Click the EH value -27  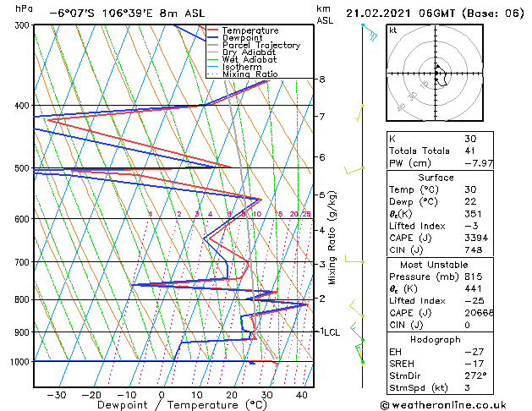click(x=474, y=352)
